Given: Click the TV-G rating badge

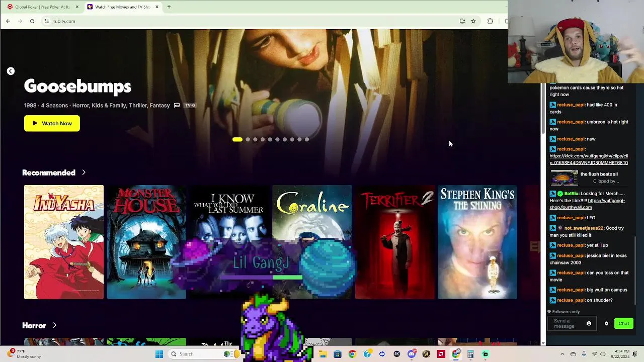Looking at the screenshot, I should [x=190, y=106].
